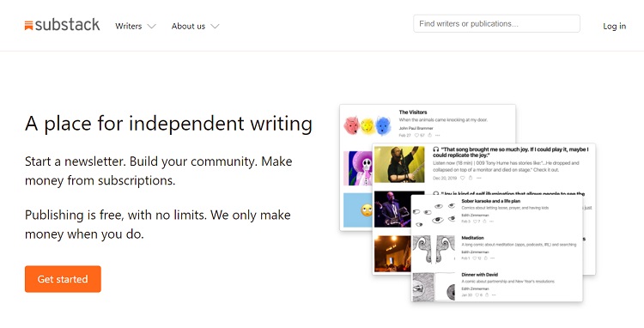This screenshot has width=644, height=328.
Task: Share the Dec 20, 2019 podcast post
Action: (471, 178)
